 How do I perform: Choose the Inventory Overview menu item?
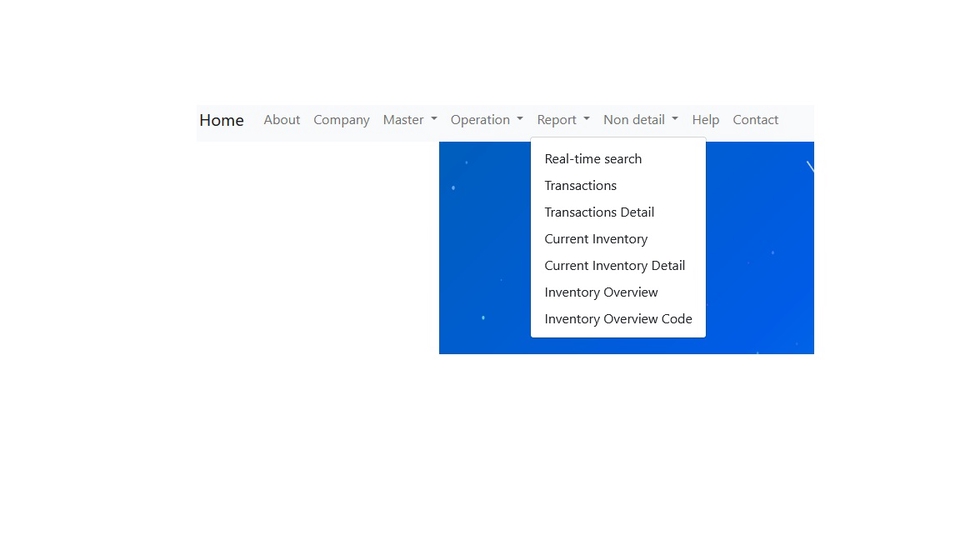tap(601, 292)
